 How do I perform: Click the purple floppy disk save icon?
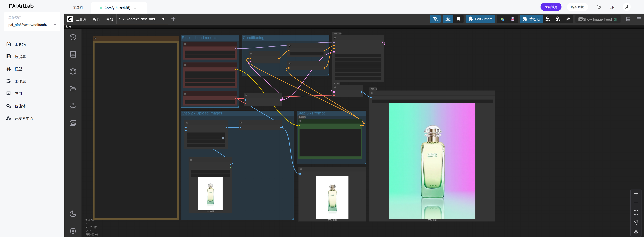click(x=513, y=19)
